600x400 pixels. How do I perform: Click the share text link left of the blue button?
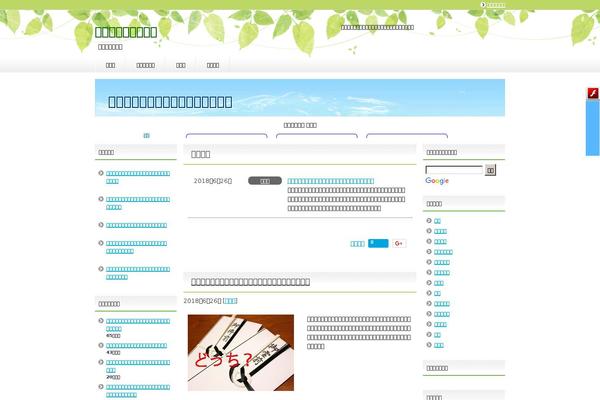pos(357,244)
